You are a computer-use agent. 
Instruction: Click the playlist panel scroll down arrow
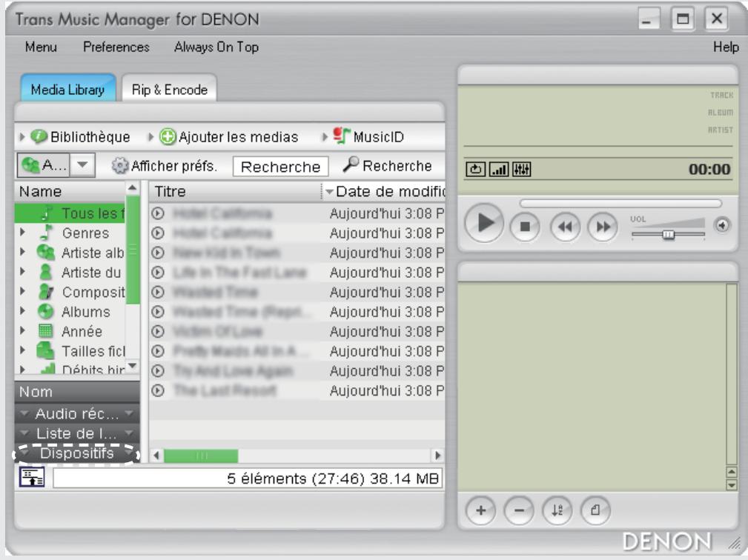tap(732, 486)
